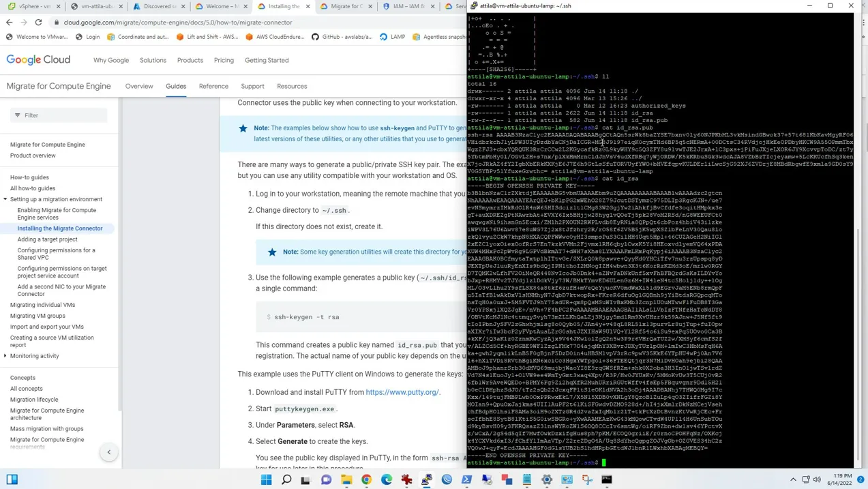Click the Chrome forward arrow
The height and width of the screenshot is (489, 868).
[24, 22]
